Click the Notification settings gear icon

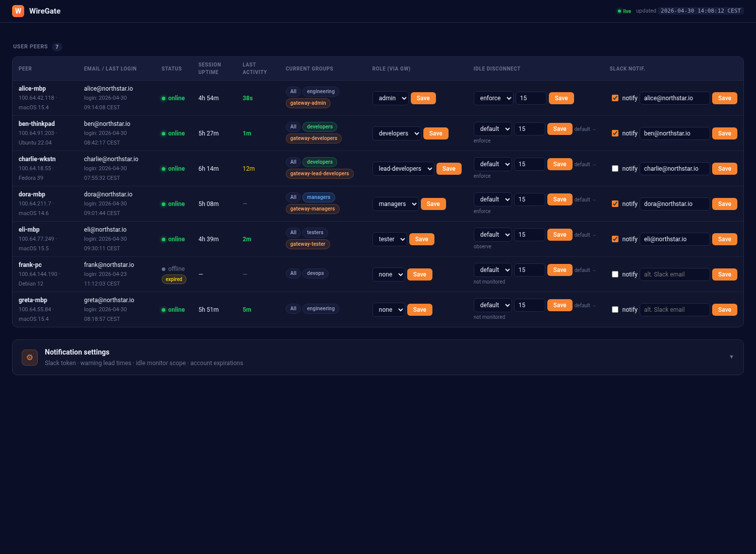click(x=30, y=357)
